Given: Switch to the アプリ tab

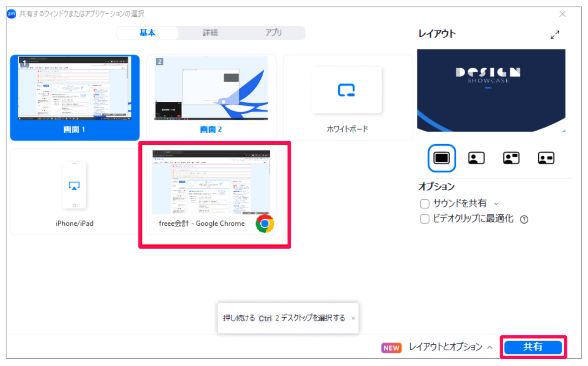Looking at the screenshot, I should (273, 33).
